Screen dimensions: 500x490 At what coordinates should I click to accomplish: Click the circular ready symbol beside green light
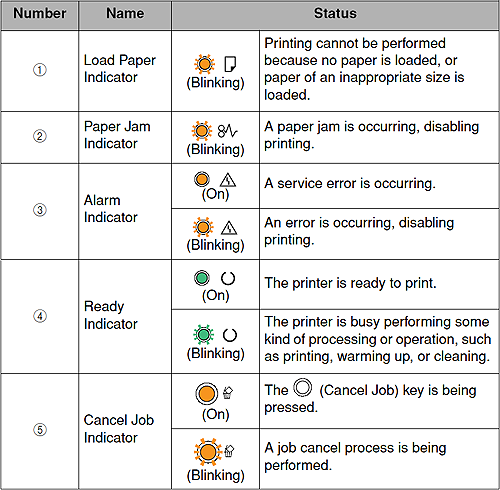pos(228,278)
